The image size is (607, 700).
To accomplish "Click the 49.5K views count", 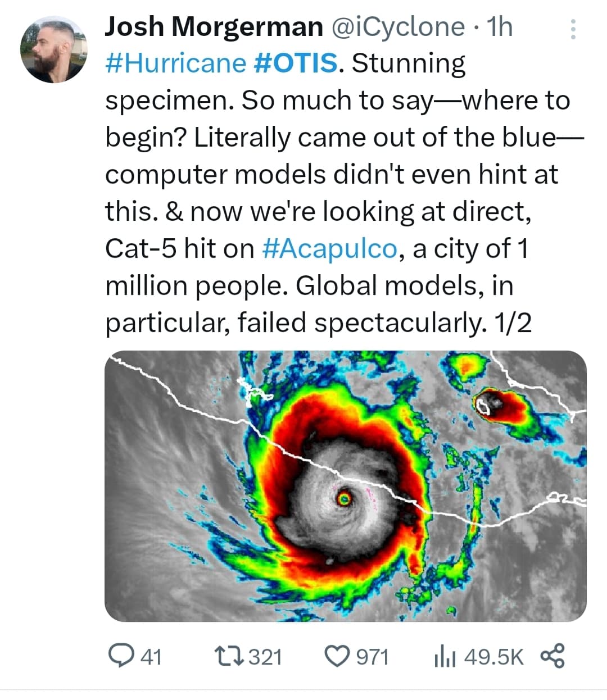I will pyautogui.click(x=493, y=656).
